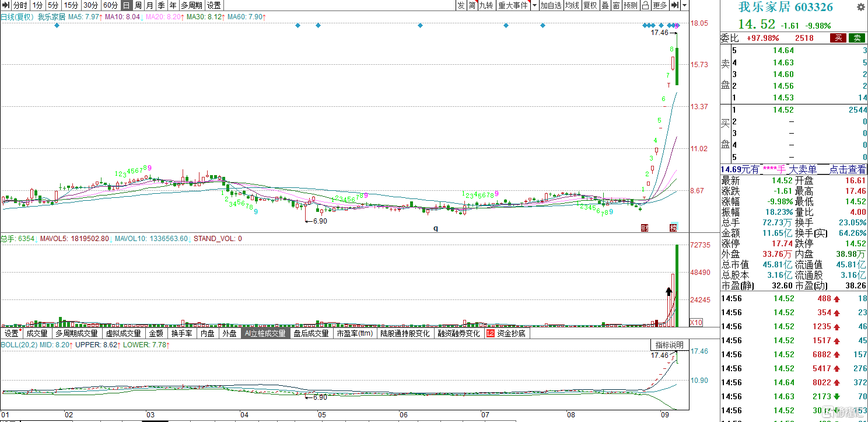Click the green 卖 sell button
The width and height of the screenshot is (868, 422).
(x=856, y=38)
